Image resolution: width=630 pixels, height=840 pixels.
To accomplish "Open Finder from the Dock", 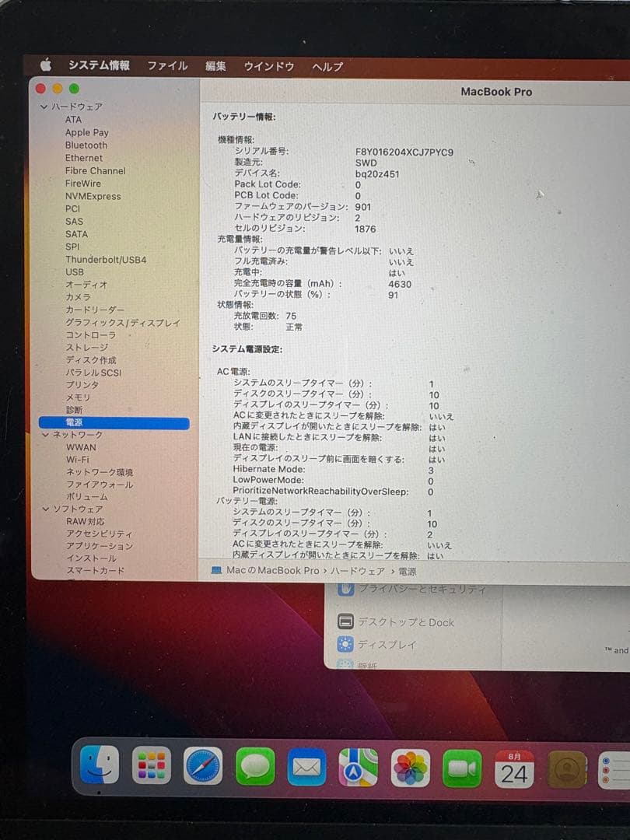I will click(x=99, y=765).
